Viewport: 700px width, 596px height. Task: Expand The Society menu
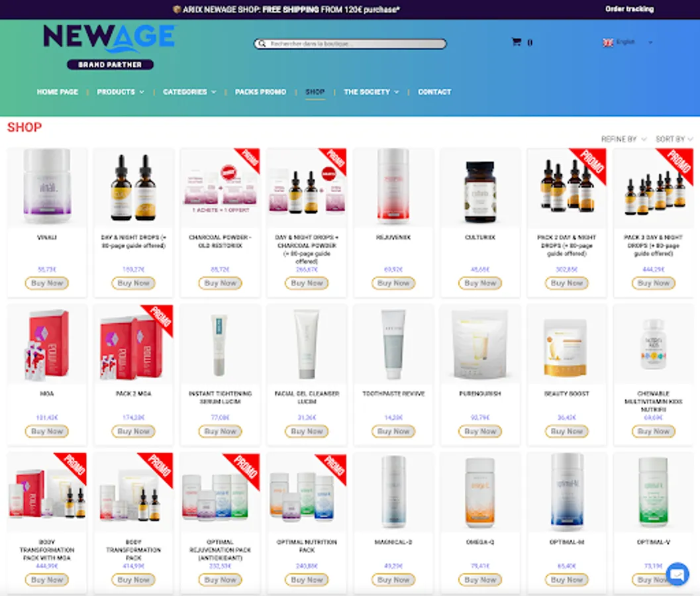[x=371, y=92]
